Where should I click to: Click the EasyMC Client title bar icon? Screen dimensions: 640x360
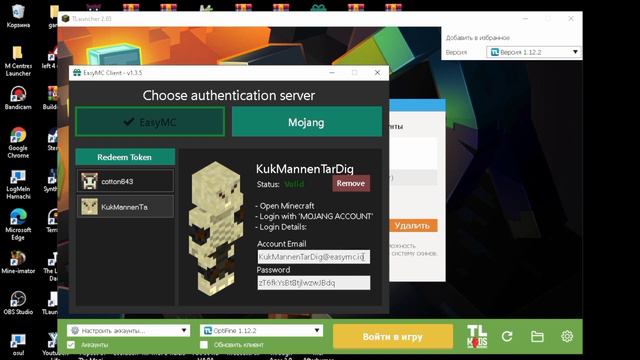pos(77,73)
